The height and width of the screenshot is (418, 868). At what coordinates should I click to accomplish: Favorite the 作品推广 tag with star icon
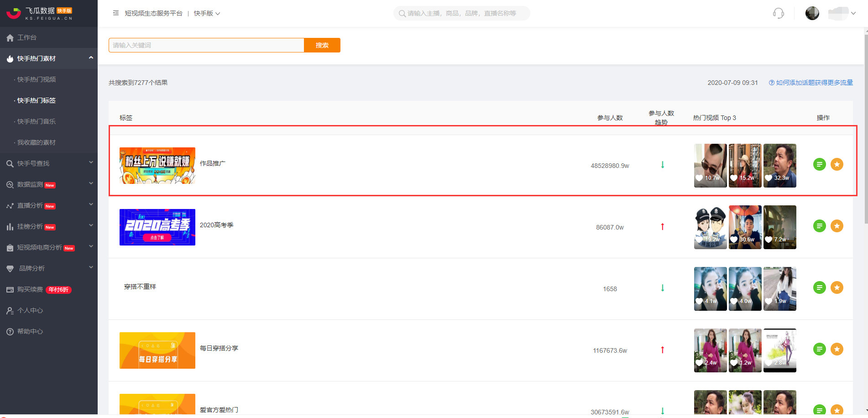[x=837, y=164]
